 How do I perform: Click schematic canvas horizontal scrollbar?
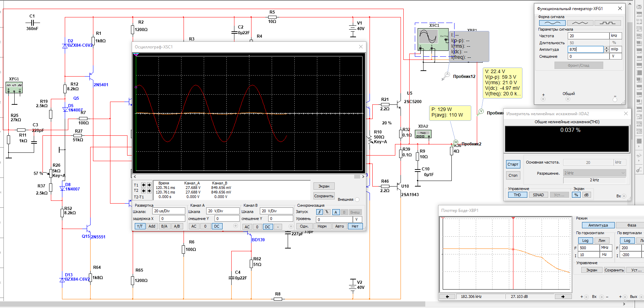point(212,304)
